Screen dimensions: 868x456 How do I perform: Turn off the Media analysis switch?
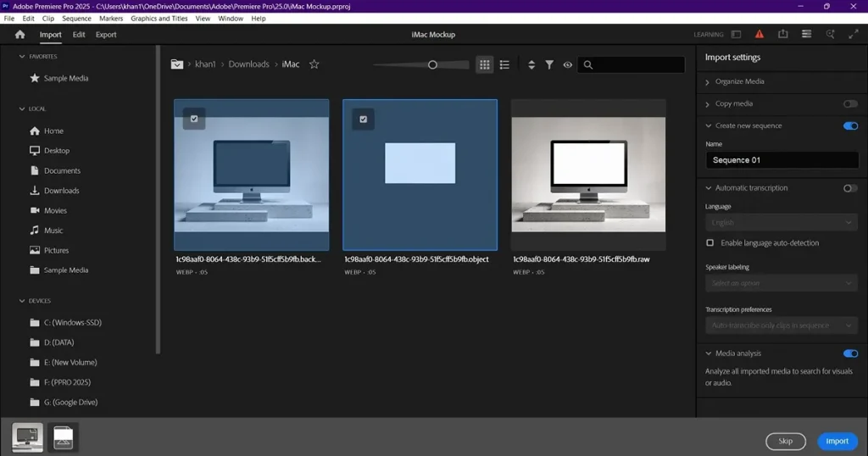coord(850,353)
